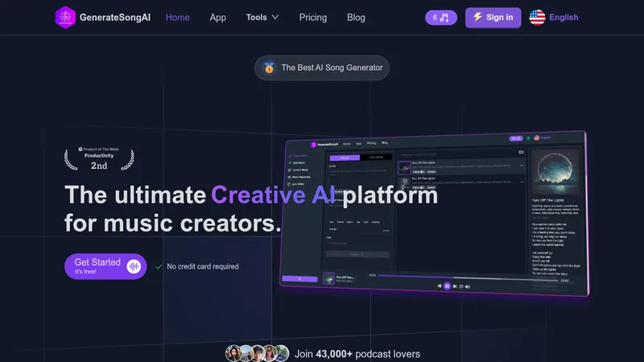Screen dimensions: 644x362
Task: Click the Product of The Week badge
Action: (x=99, y=158)
